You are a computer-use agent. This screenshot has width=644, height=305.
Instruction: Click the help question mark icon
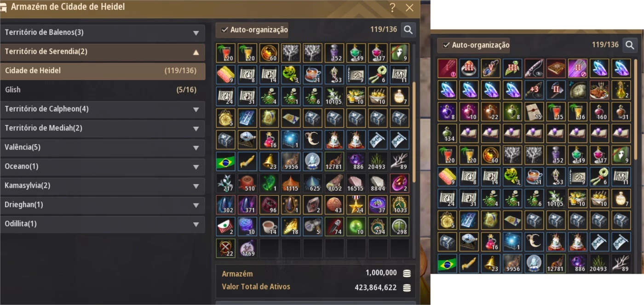[392, 7]
